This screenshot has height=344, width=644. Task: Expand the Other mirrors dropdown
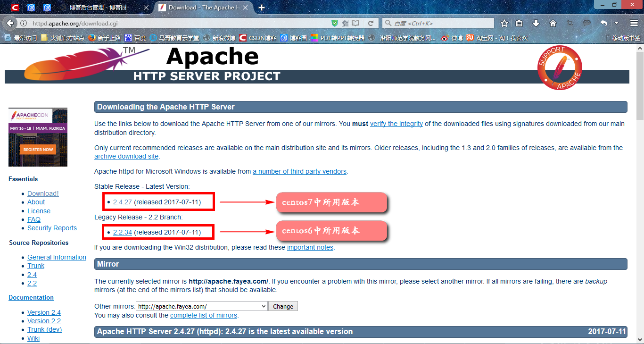(x=202, y=306)
